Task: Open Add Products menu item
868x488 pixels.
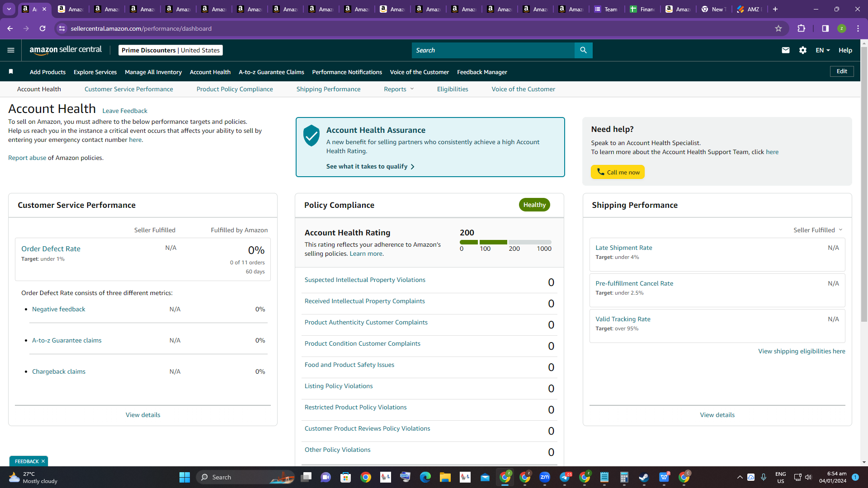Action: coord(47,72)
